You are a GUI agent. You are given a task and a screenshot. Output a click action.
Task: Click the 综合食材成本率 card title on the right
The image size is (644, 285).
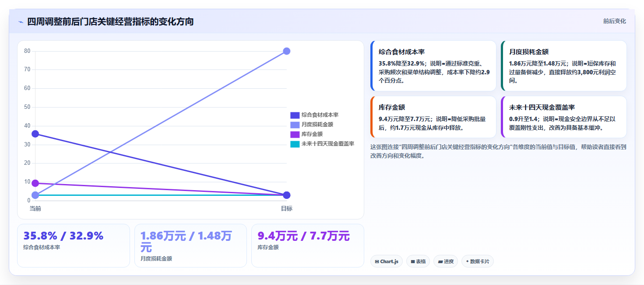[401, 52]
